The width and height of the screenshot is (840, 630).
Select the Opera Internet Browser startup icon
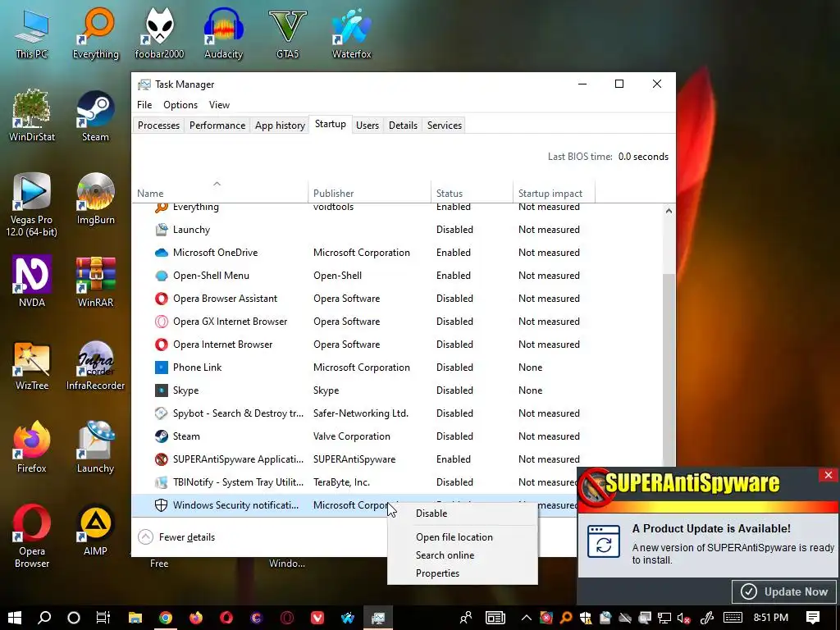[x=162, y=345]
